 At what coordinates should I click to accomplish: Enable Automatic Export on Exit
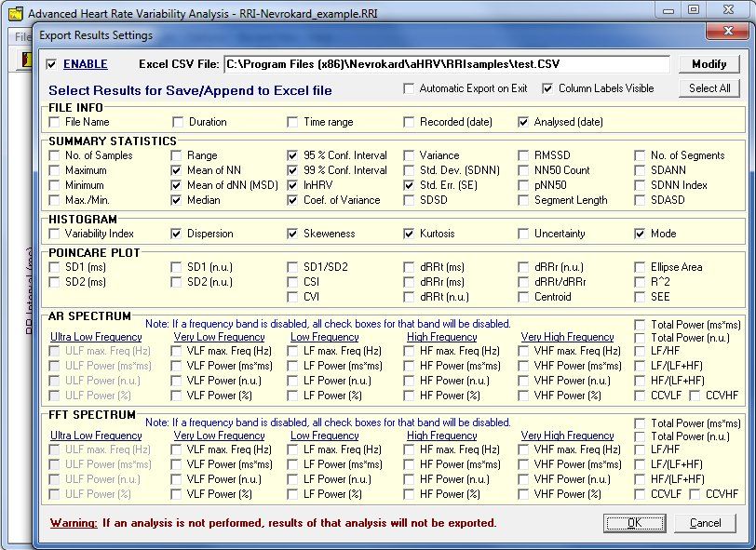point(410,88)
